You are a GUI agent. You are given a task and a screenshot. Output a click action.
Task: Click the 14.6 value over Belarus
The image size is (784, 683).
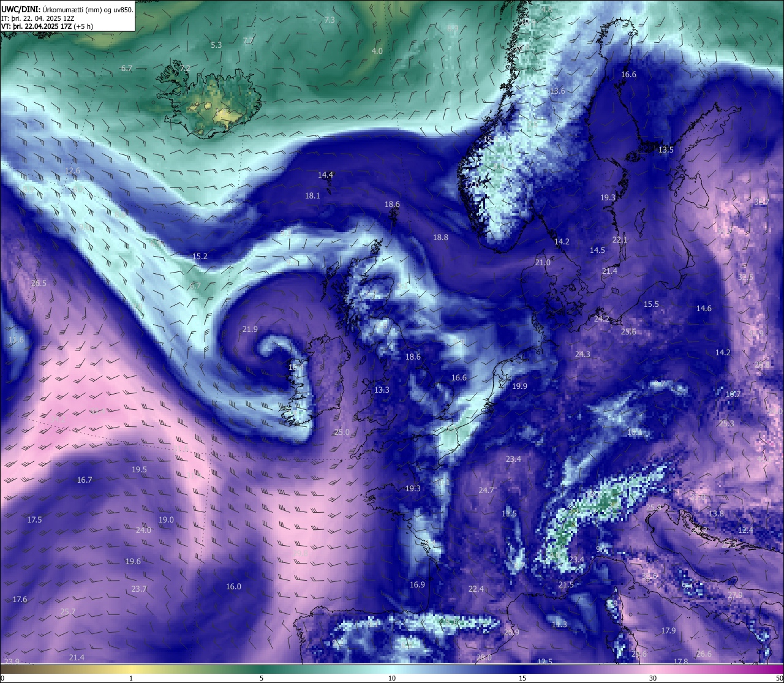point(704,309)
